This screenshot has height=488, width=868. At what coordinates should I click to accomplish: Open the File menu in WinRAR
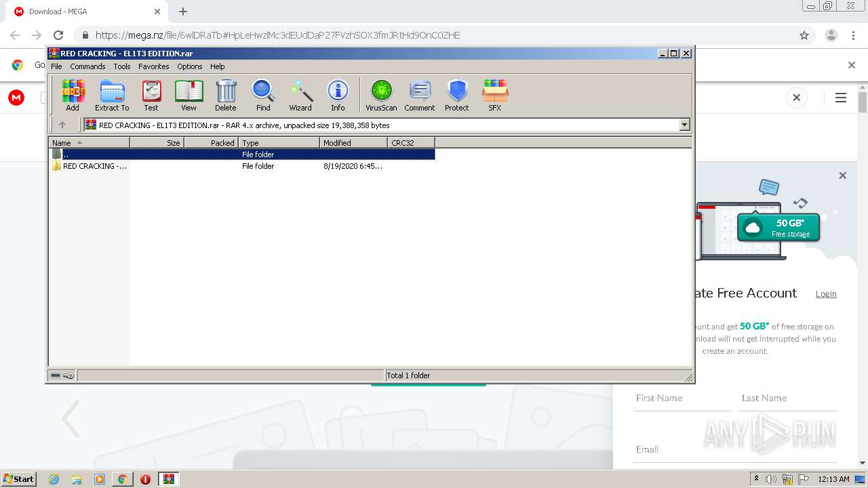click(56, 66)
